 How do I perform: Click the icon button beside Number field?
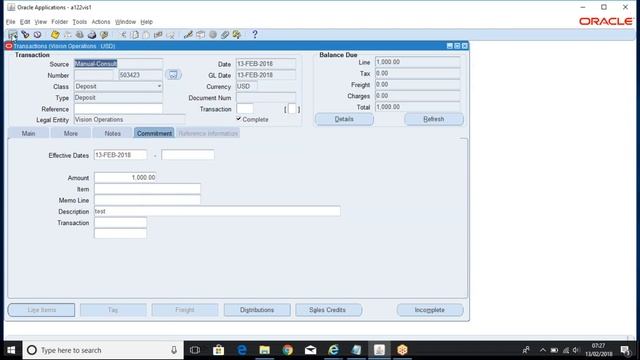[x=173, y=75]
